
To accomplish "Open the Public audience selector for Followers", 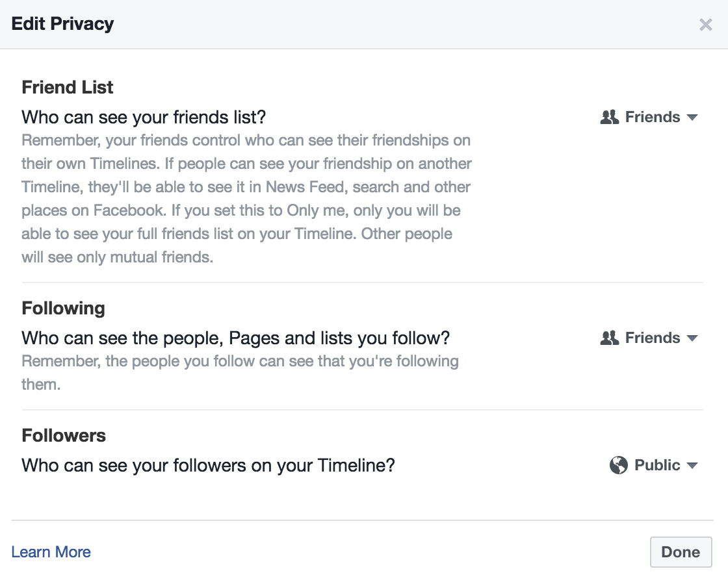I will pos(654,465).
